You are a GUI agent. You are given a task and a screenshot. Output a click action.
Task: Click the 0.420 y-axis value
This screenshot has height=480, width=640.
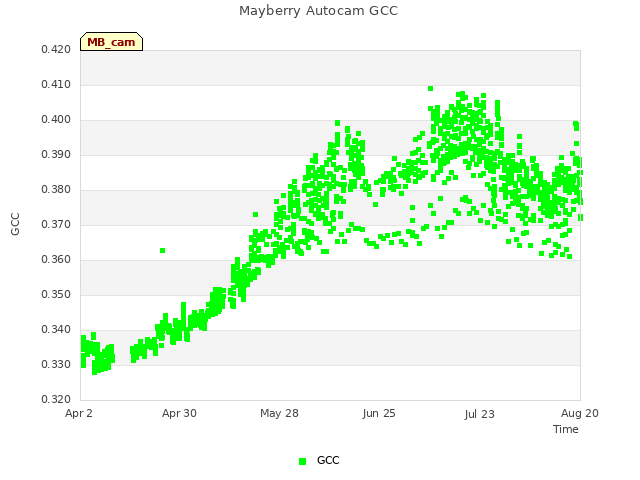(x=56, y=50)
